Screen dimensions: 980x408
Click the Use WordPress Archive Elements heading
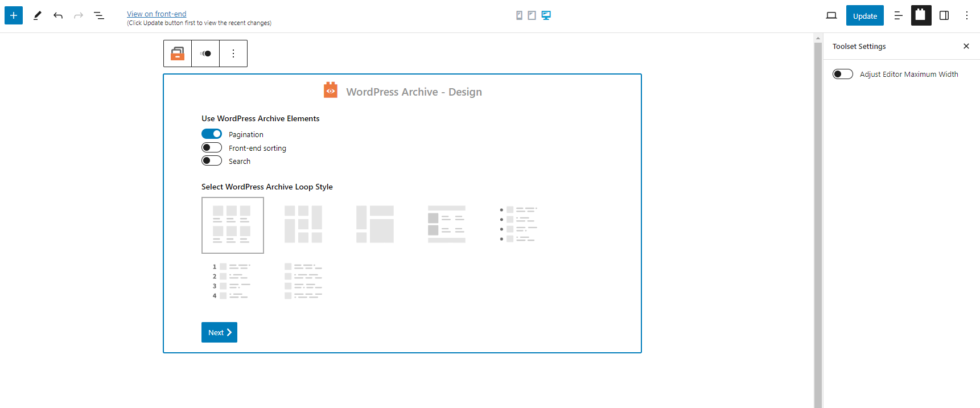coord(260,118)
